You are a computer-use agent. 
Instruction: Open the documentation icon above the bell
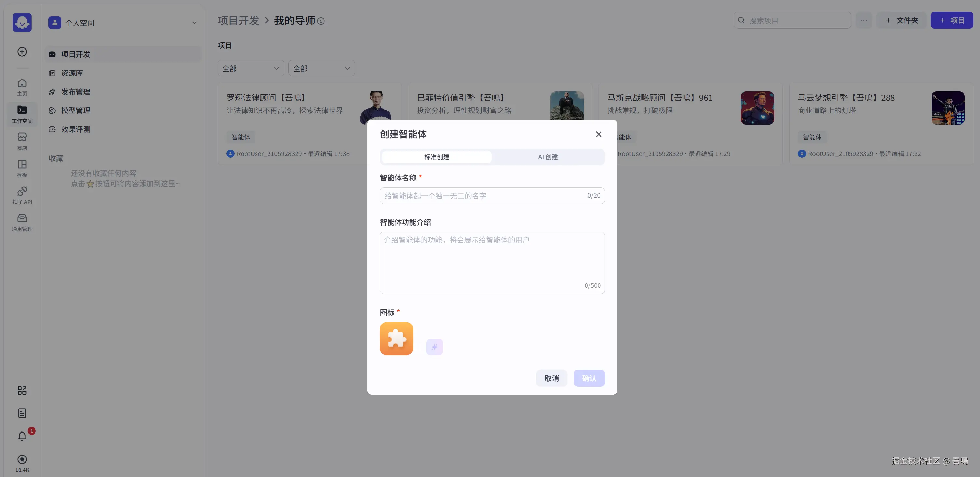[x=22, y=413]
